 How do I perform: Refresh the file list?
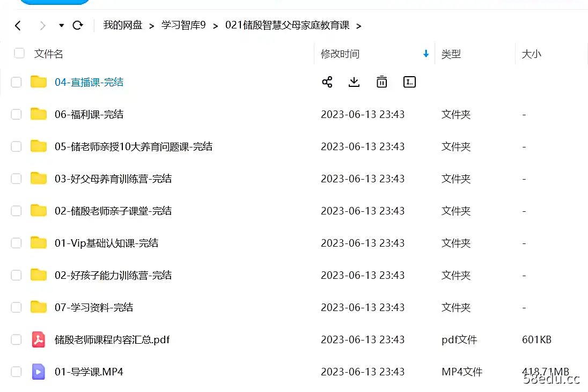tap(78, 25)
